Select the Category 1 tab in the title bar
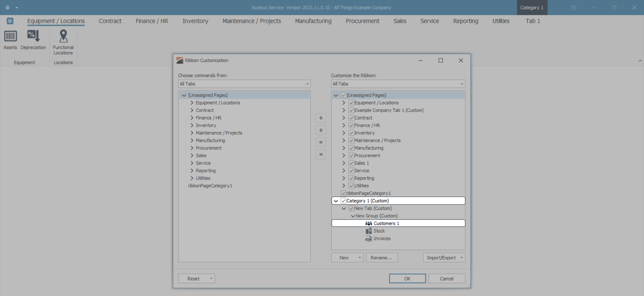Screen dimensions: 644x296 coord(532,8)
